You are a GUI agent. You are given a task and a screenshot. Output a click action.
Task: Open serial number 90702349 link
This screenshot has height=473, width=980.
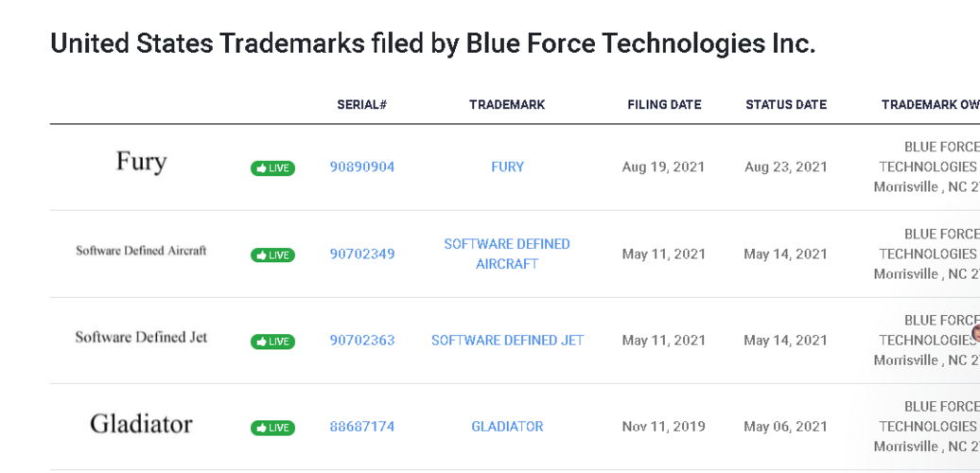click(x=362, y=254)
